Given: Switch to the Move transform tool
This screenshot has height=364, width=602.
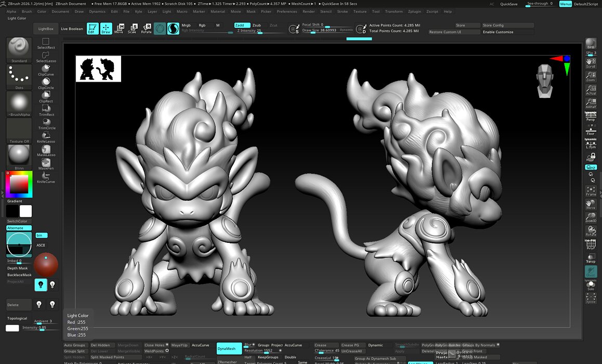Looking at the screenshot, I should pos(119,29).
